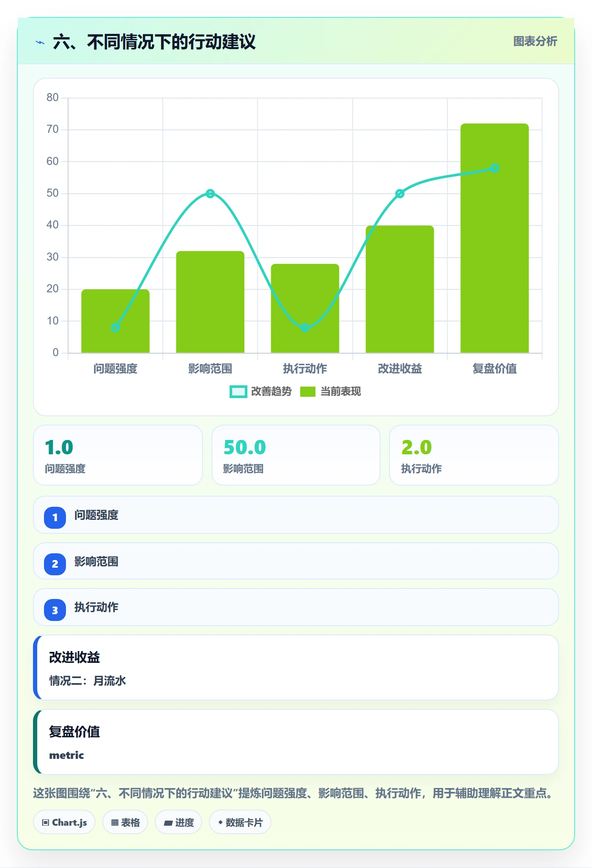This screenshot has width=592, height=868.
Task: Click the text 情况二：月流水
Action: [88, 681]
